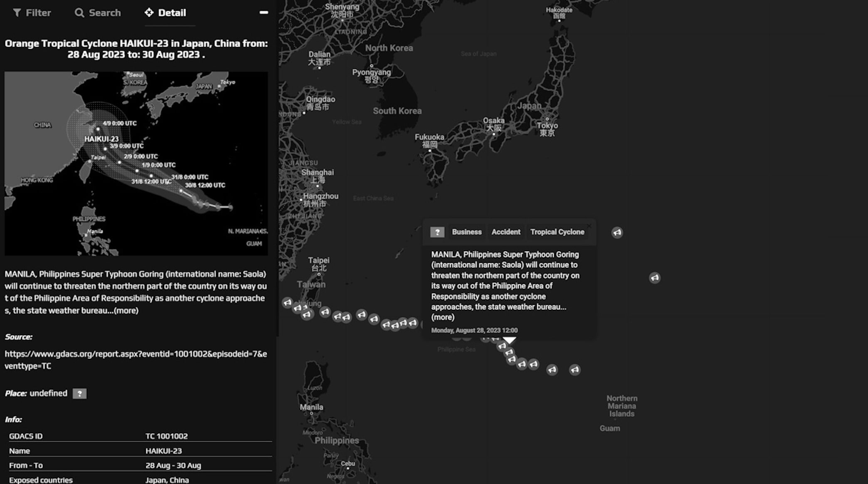Click the HAIKUI-23 cyclone track thumbnail
Viewport: 868px width, 484px height.
136,163
